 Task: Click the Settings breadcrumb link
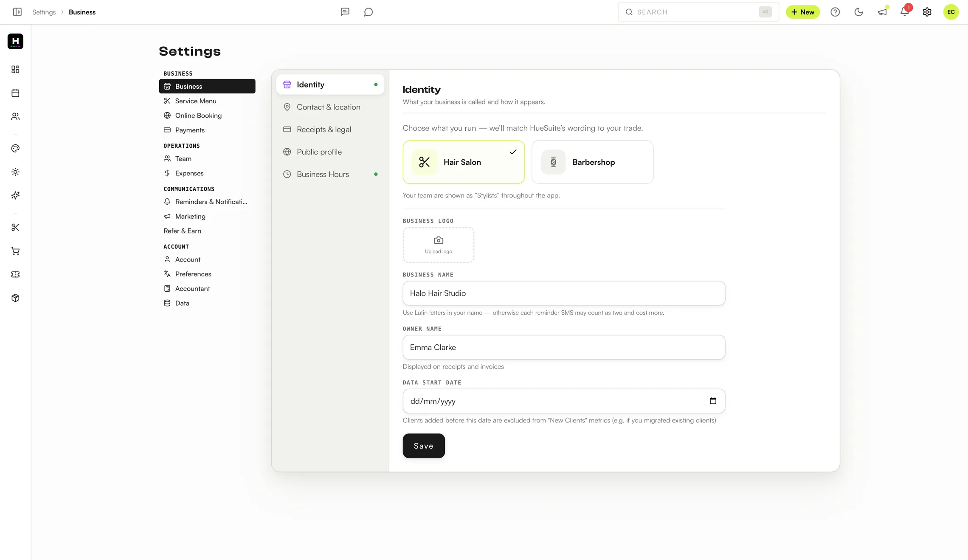pyautogui.click(x=44, y=12)
